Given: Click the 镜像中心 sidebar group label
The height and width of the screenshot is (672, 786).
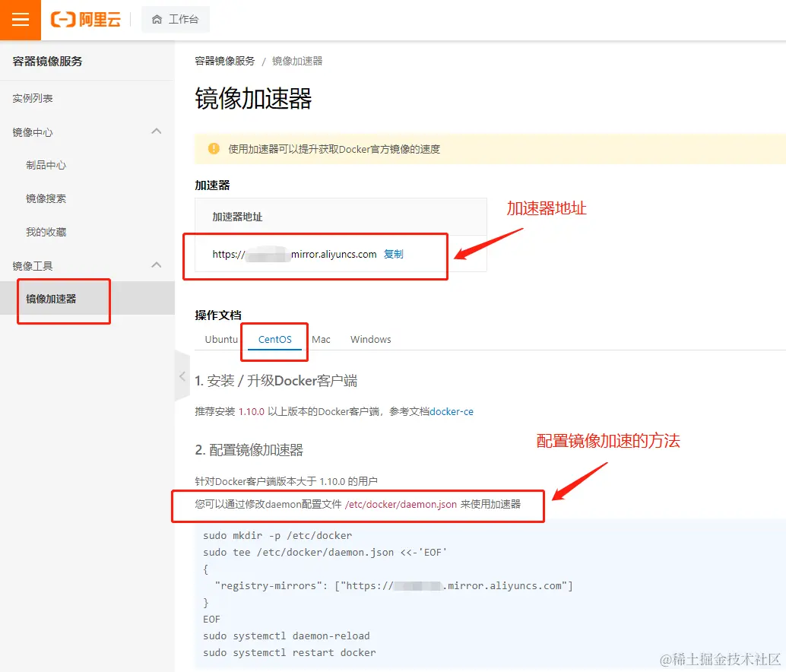Looking at the screenshot, I should pos(33,132).
